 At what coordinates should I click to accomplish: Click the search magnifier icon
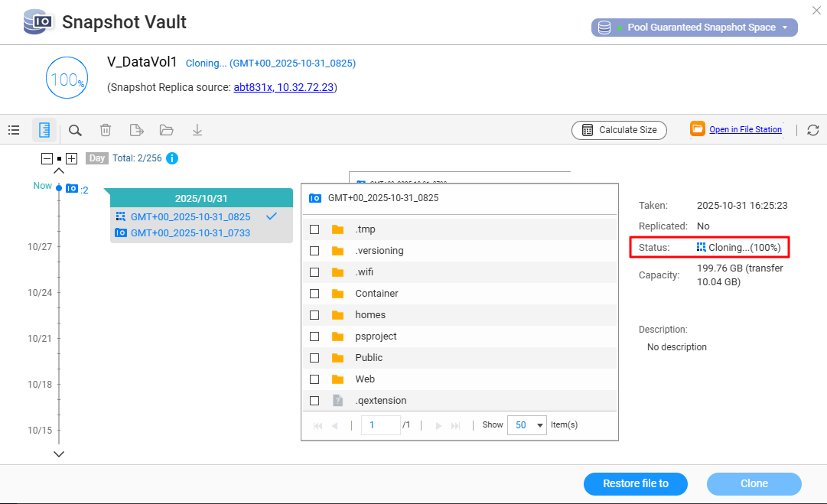pos(75,130)
